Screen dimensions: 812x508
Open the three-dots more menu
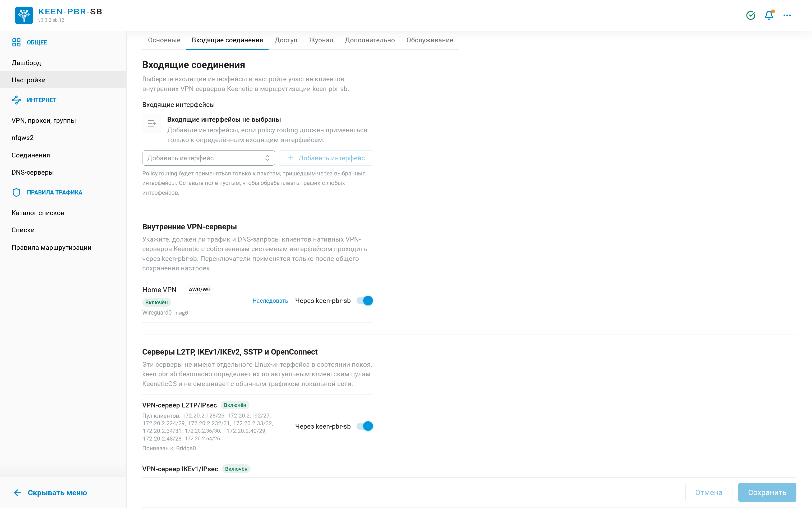click(x=787, y=15)
